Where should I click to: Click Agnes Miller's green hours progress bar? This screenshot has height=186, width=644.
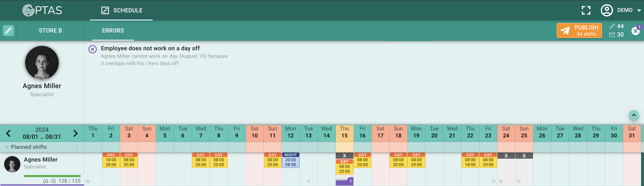point(52,176)
